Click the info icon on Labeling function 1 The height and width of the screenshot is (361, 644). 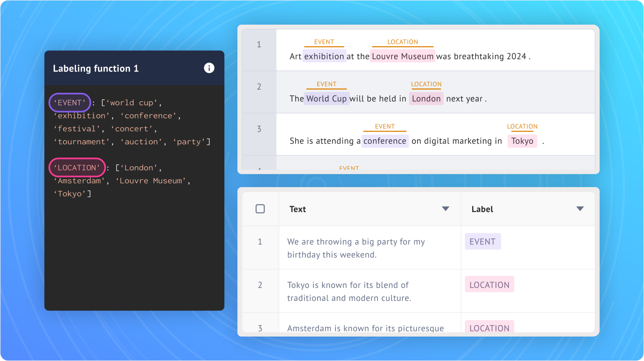(209, 68)
